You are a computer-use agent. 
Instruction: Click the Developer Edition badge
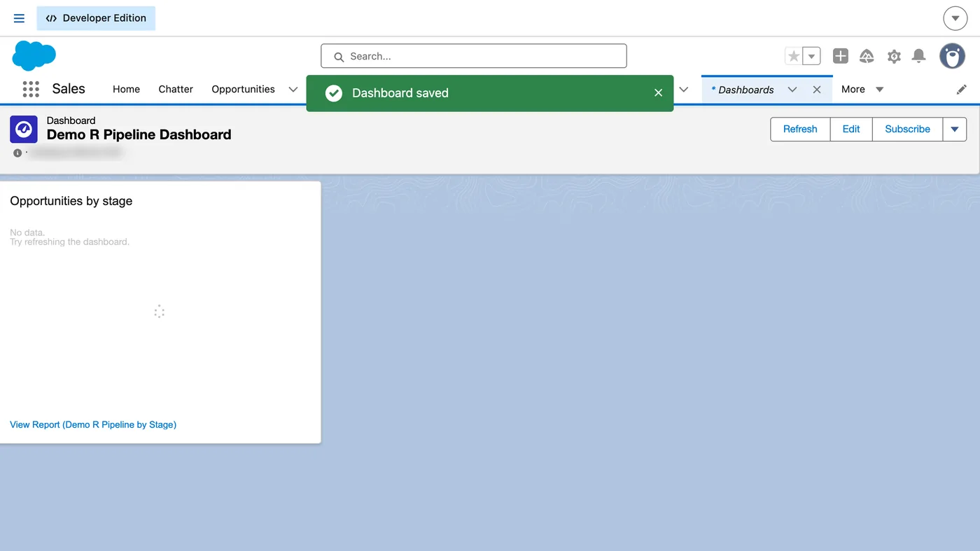96,18
